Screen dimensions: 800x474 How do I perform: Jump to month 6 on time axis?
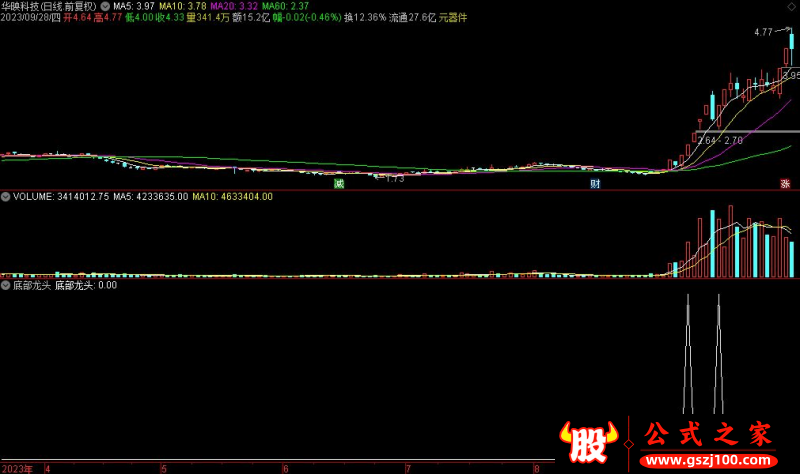286,468
